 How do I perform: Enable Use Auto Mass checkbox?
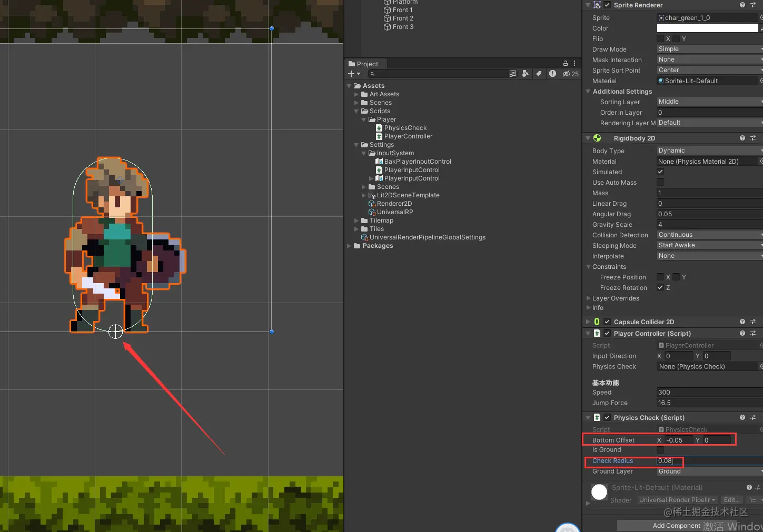660,183
